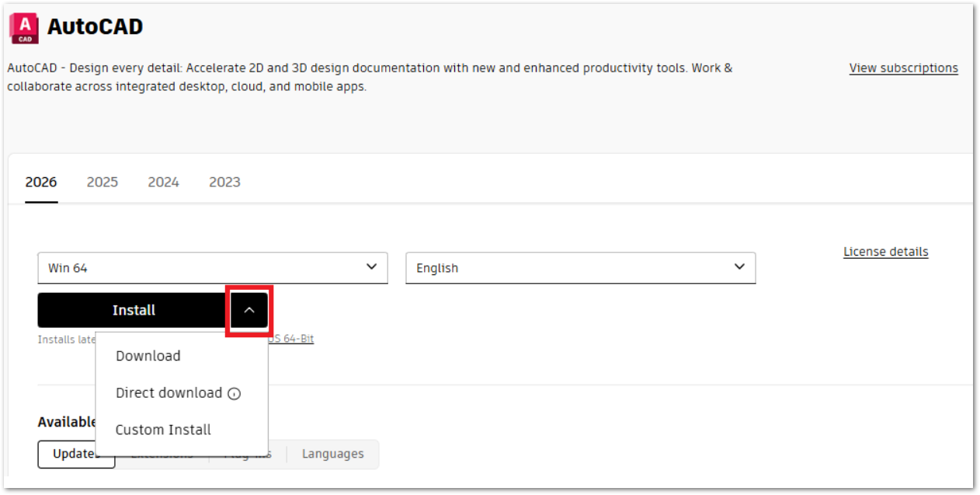Image resolution: width=980 pixels, height=495 pixels.
Task: Select Custom Install from the menu
Action: (162, 430)
